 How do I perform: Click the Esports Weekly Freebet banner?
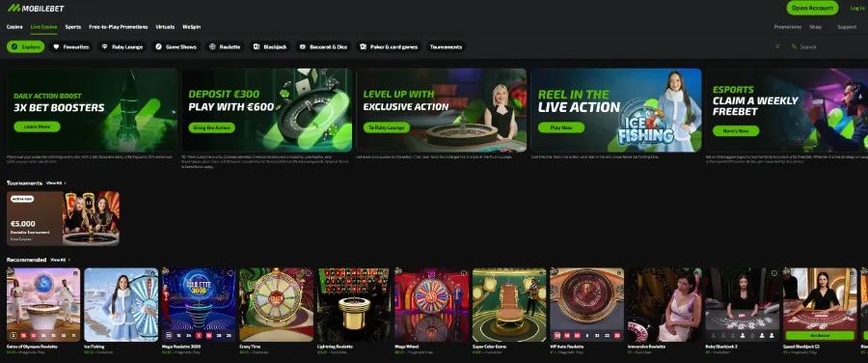[787, 110]
